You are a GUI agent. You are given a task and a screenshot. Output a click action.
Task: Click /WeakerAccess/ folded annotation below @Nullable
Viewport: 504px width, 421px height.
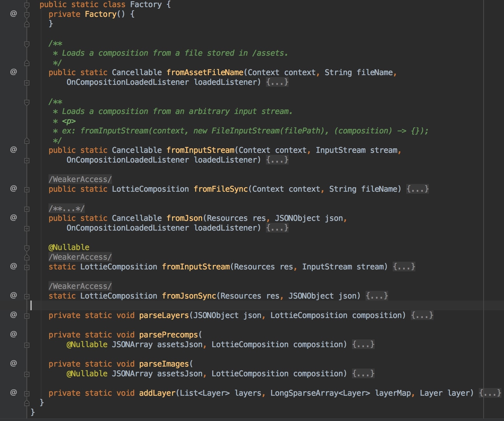click(80, 257)
